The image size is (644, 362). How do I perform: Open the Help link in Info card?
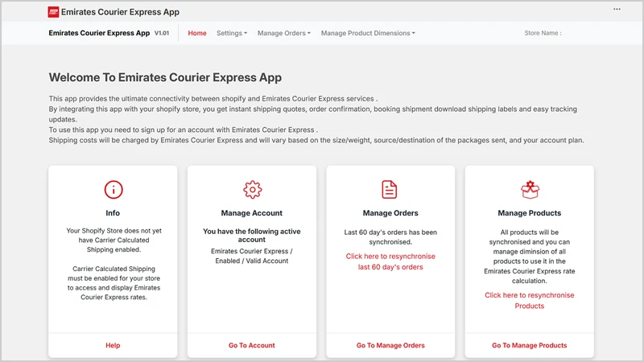pos(113,346)
